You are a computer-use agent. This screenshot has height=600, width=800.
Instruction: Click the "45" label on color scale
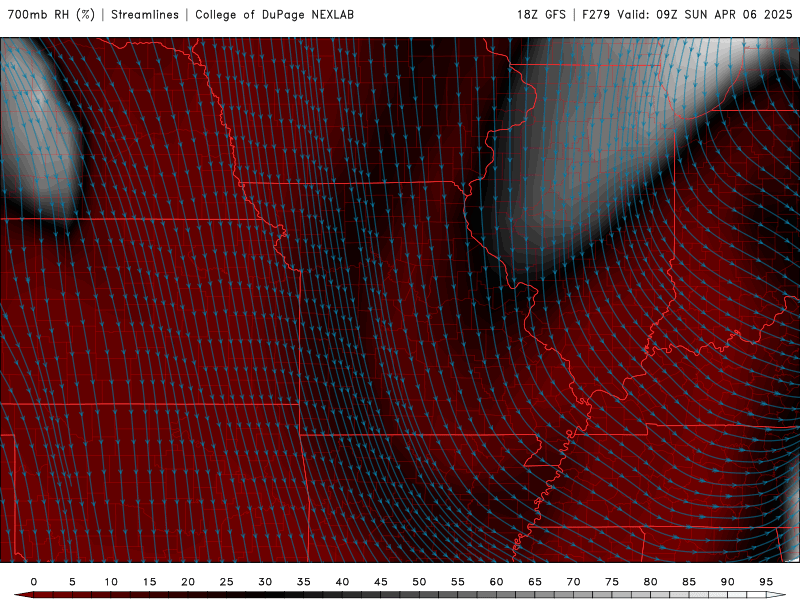tap(381, 582)
